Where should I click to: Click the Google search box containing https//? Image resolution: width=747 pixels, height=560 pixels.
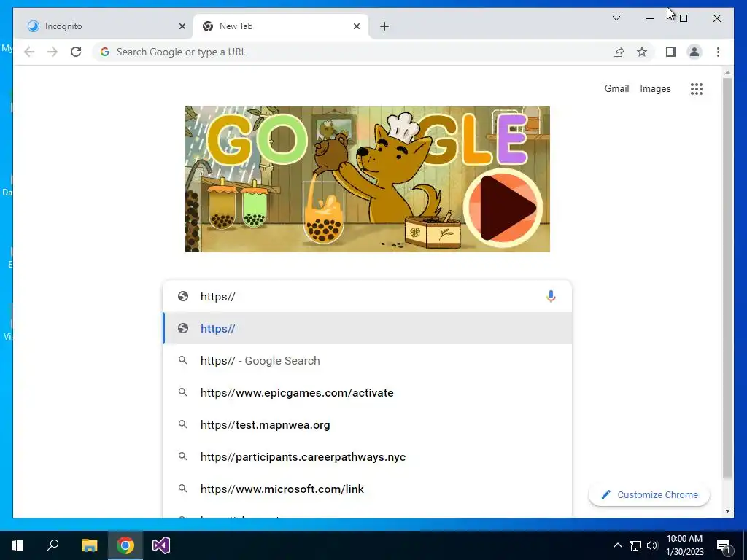(367, 296)
